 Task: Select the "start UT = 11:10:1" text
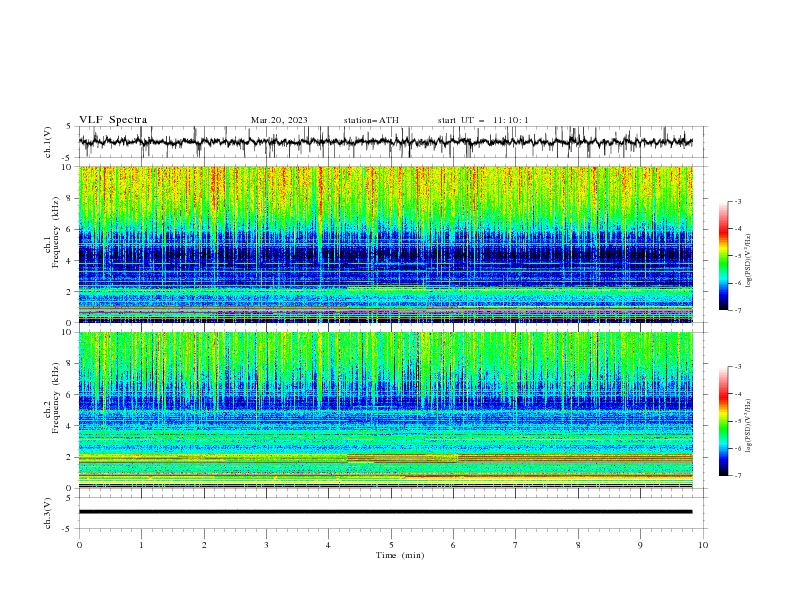click(483, 120)
